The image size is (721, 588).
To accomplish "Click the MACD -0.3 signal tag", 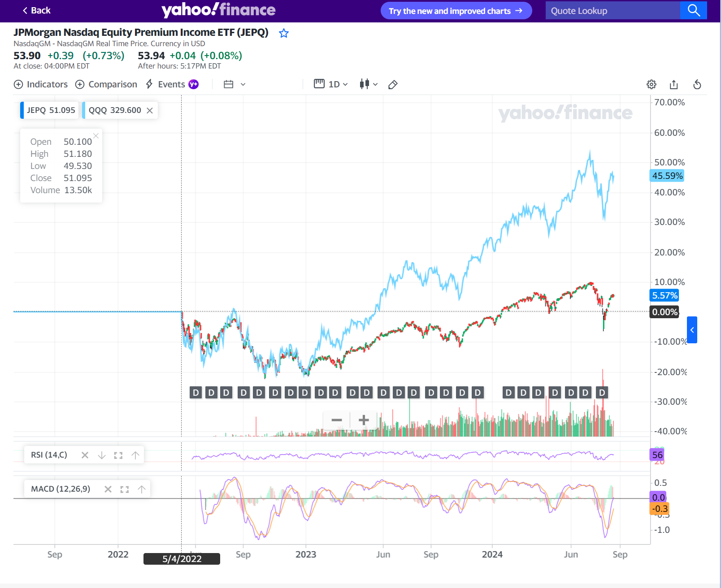I will tap(660, 509).
